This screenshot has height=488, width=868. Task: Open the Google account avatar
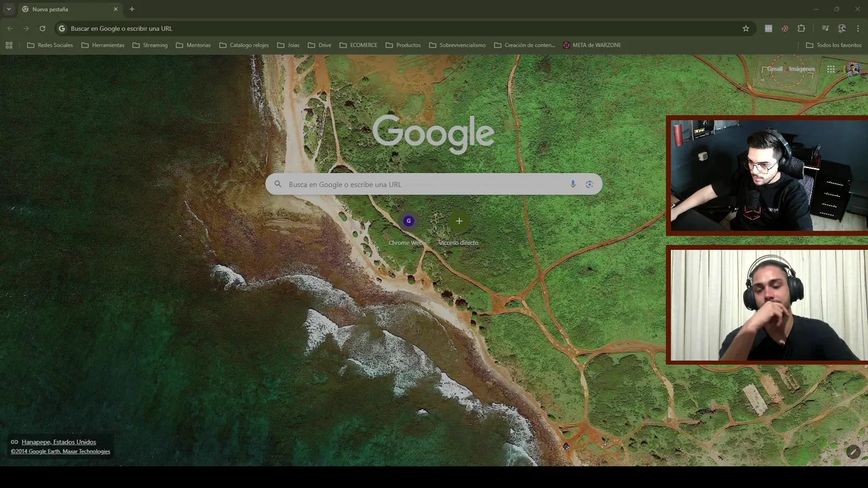853,69
